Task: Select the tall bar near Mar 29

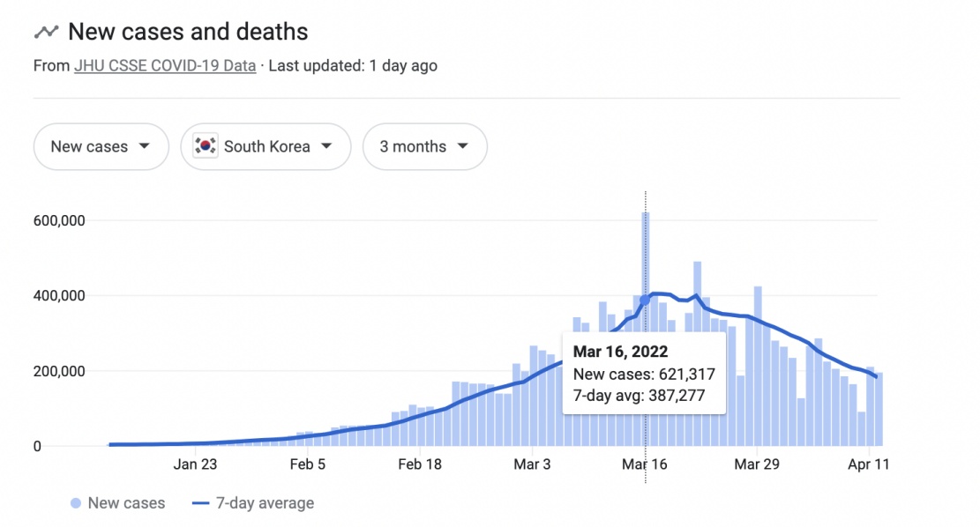Action: (x=758, y=366)
